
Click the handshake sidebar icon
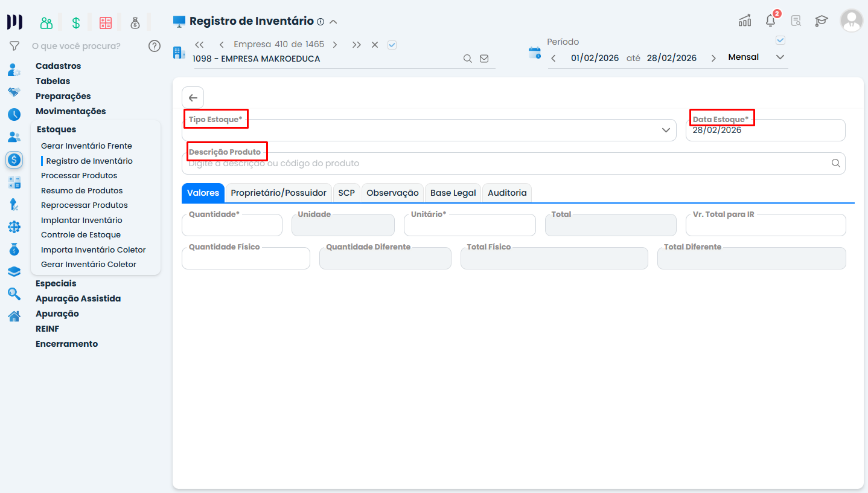point(14,92)
